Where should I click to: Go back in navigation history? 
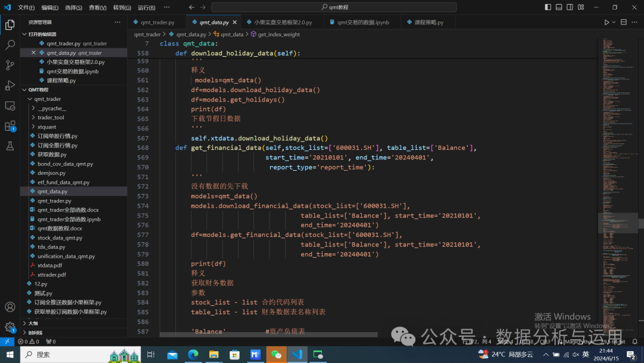pyautogui.click(x=191, y=7)
